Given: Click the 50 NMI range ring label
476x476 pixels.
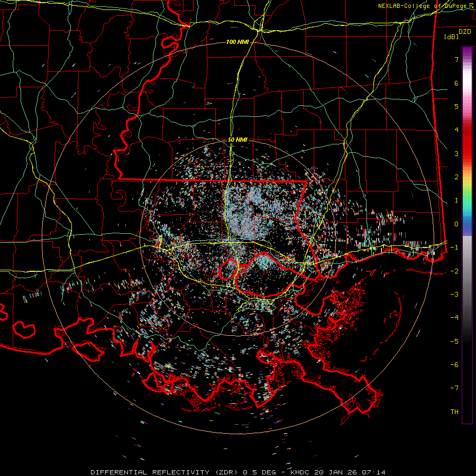Looking at the screenshot, I should click(x=237, y=140).
